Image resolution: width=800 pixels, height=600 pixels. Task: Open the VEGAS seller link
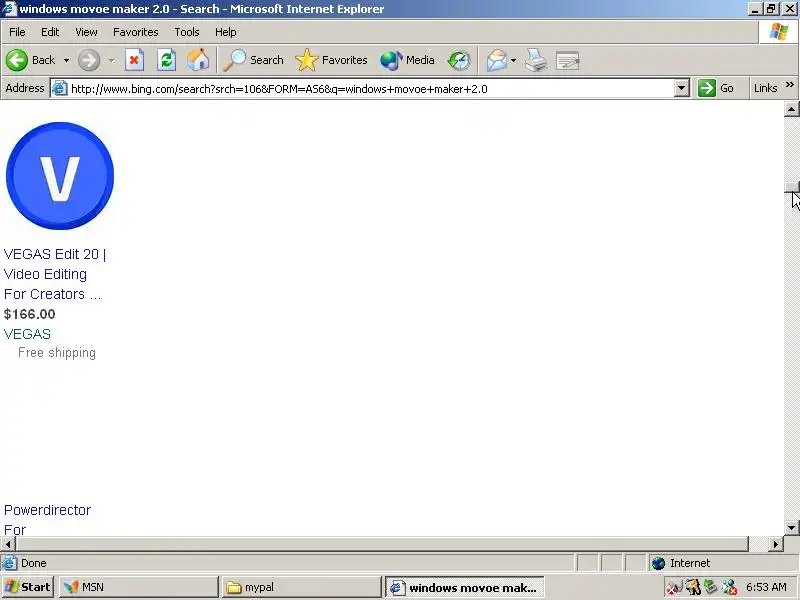coord(27,334)
